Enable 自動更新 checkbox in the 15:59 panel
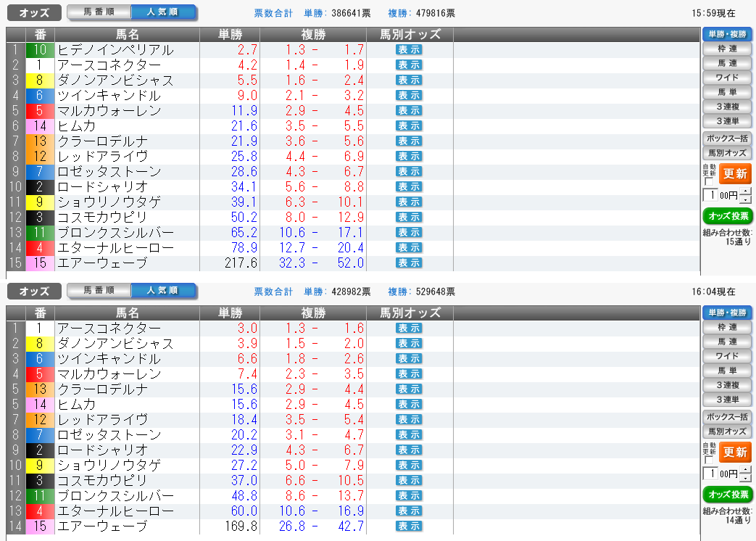756x541 pixels. coord(709,182)
